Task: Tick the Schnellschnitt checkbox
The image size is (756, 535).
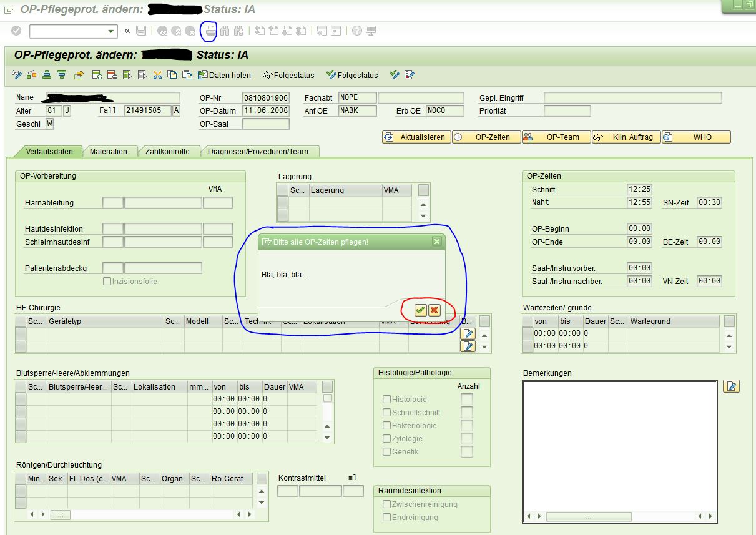Action: point(387,413)
